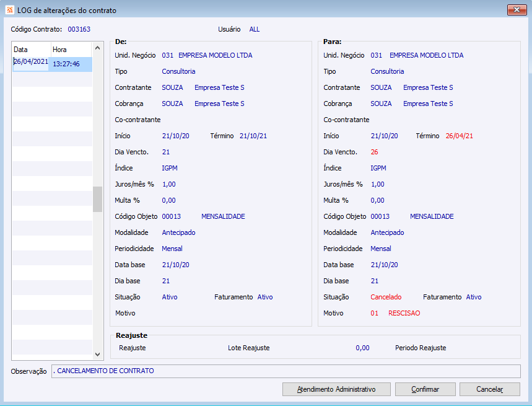The image size is (532, 406).
Task: Click Tipo Consultoria in Para panel
Action: [x=387, y=71]
